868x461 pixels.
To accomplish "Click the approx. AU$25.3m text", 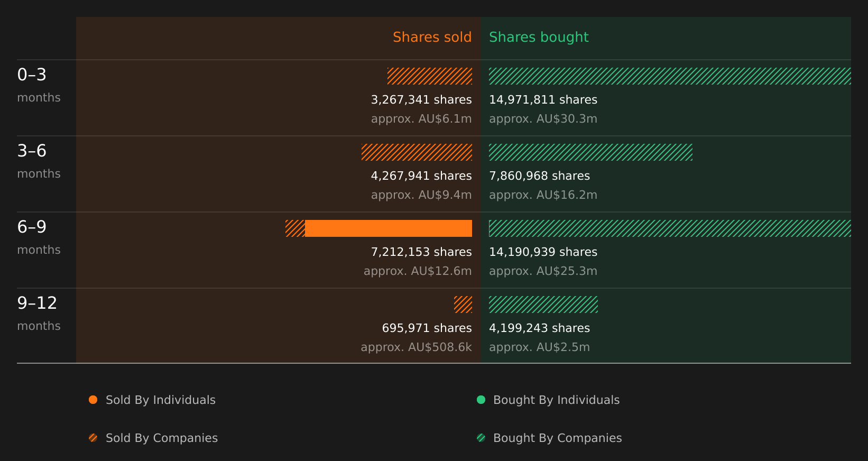I will 543,271.
